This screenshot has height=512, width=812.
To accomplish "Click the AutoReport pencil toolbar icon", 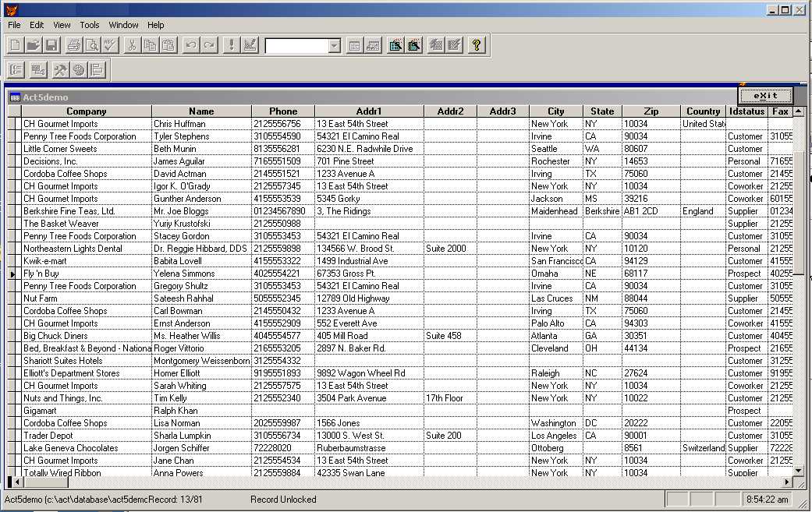I will coord(454,45).
